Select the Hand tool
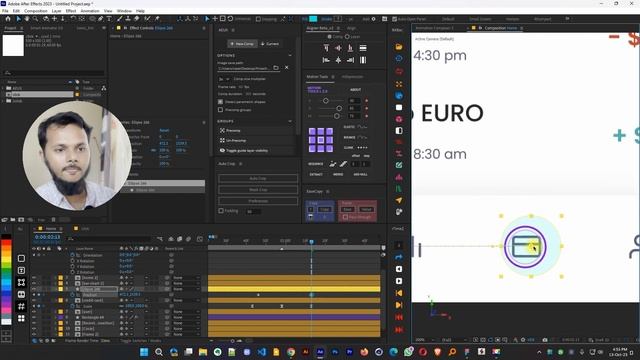Viewport: 640px width, 360px height. [x=27, y=19]
